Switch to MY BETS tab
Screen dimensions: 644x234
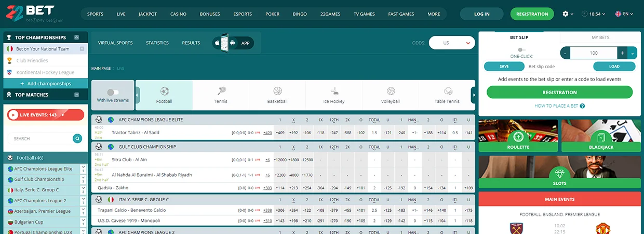pyautogui.click(x=600, y=37)
